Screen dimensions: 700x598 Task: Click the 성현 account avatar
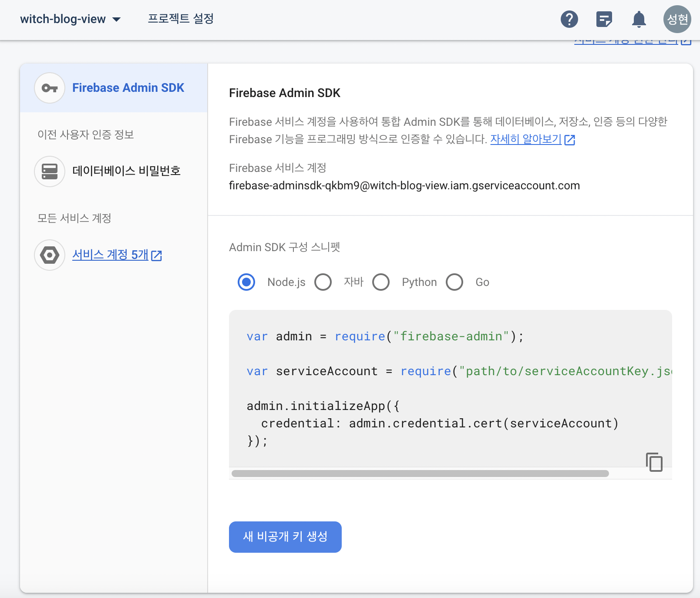[x=677, y=19]
